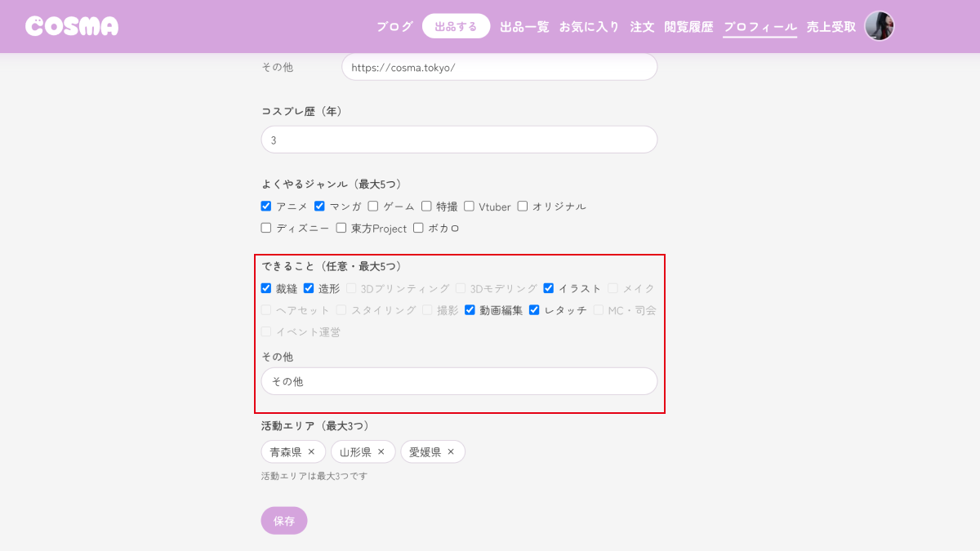Click the 出品する button

tap(456, 25)
